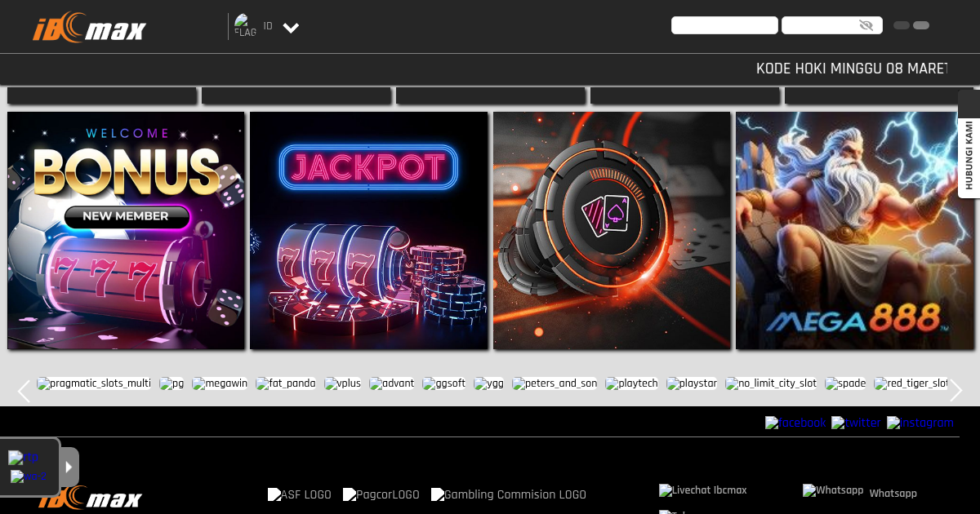The image size is (980, 514).
Task: Click the language flag icon
Action: point(245,25)
